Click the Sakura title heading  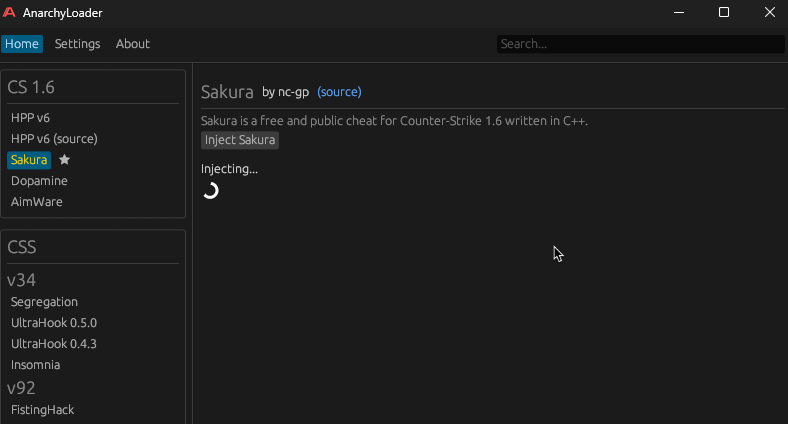tap(227, 92)
